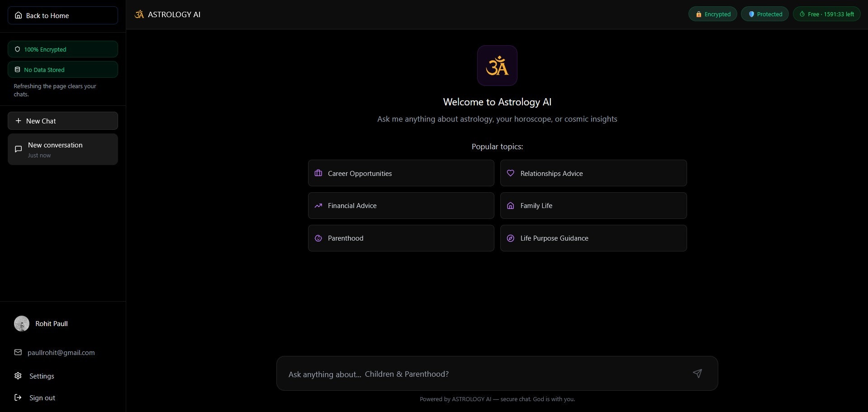
Task: Click the Back to Home button
Action: point(62,15)
